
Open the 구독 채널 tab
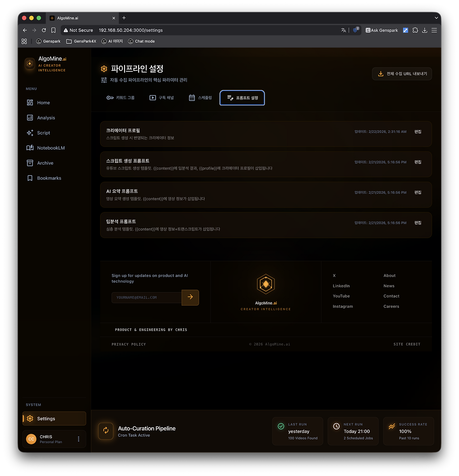point(162,97)
